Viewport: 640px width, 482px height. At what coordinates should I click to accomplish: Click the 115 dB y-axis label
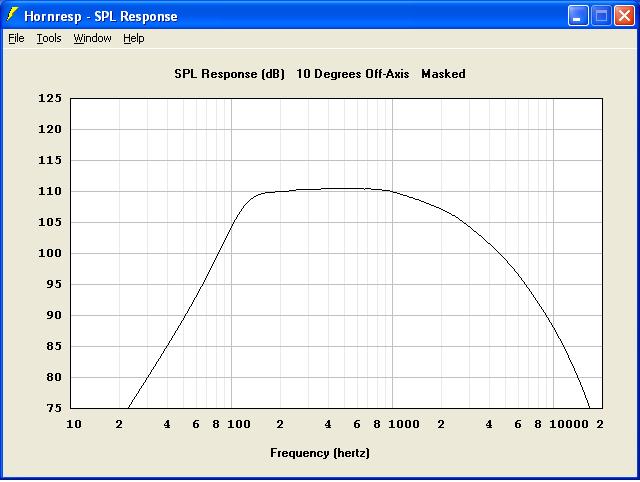50,160
